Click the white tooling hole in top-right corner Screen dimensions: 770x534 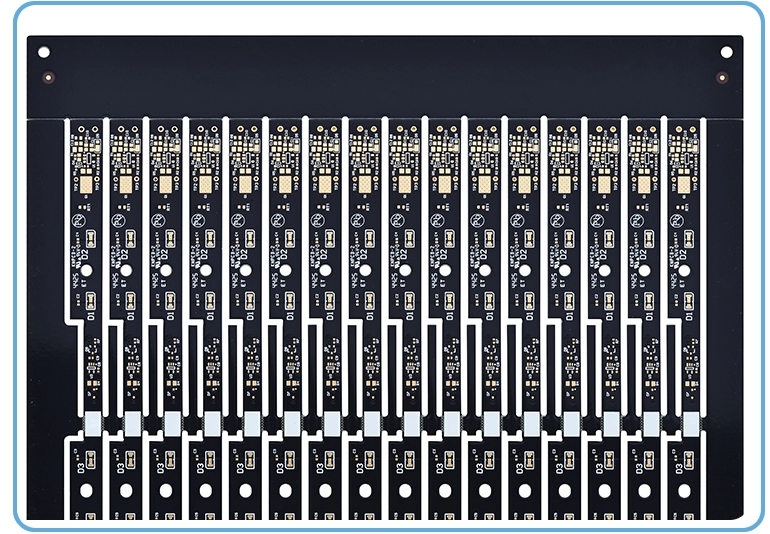point(726,52)
